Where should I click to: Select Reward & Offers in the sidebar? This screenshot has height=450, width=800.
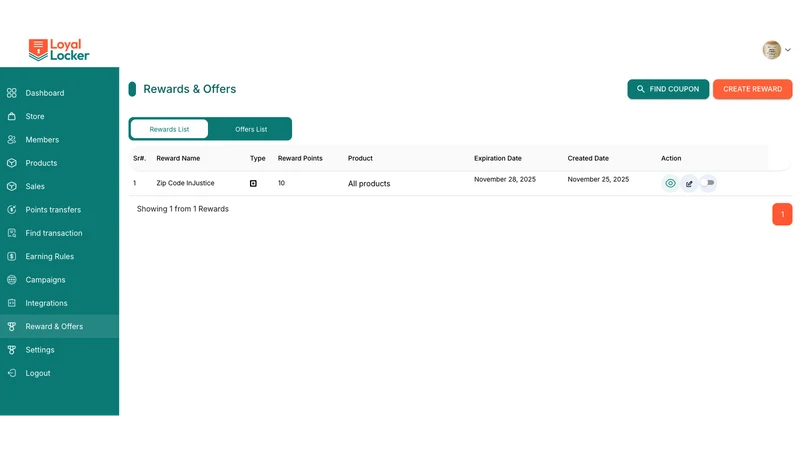click(x=59, y=327)
